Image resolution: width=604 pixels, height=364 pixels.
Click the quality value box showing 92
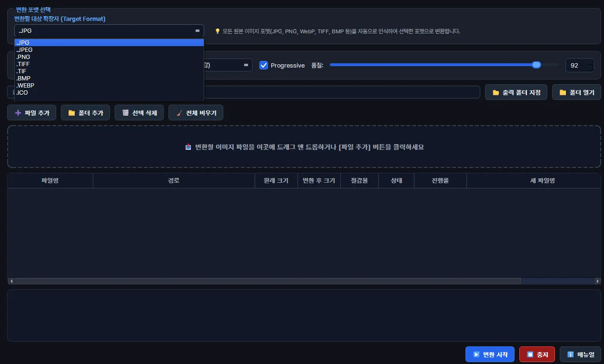point(579,65)
